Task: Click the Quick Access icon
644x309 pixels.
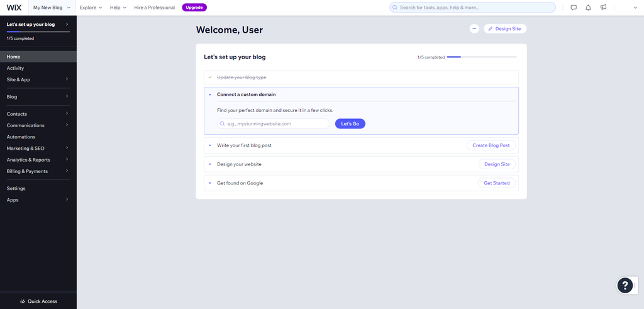Action: tap(23, 301)
